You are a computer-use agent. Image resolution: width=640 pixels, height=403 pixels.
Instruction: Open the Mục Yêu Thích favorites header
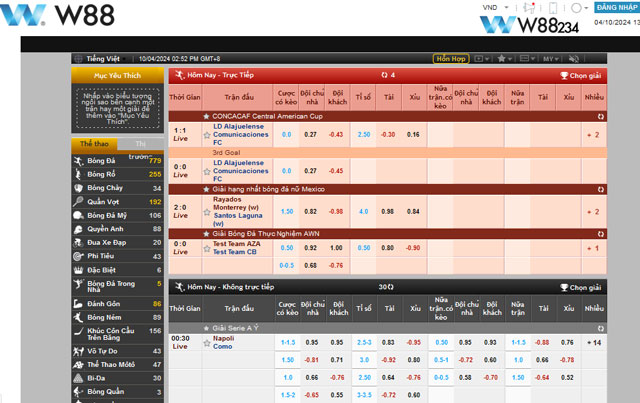click(x=118, y=76)
